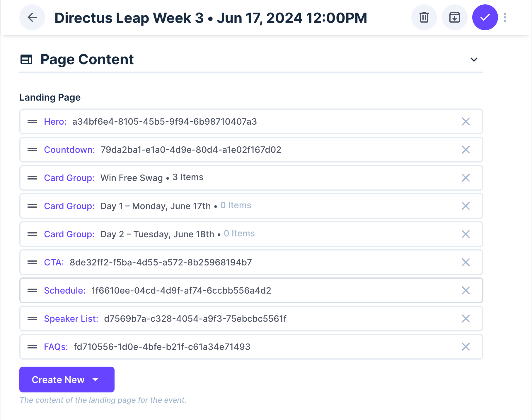This screenshot has width=532, height=420.
Task: Delete this item with the trash icon
Action: (x=424, y=18)
